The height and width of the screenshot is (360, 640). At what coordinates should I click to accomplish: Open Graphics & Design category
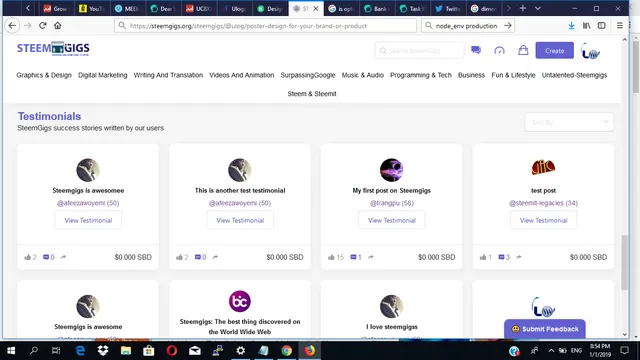[44, 75]
